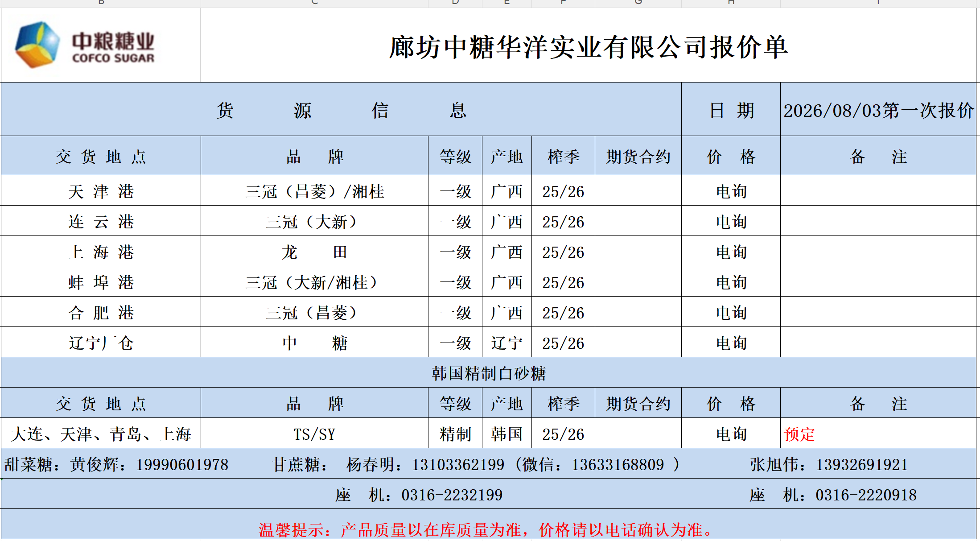Select the 电询 price in TS/SY row
The width and height of the screenshot is (980, 541).
[x=731, y=434]
